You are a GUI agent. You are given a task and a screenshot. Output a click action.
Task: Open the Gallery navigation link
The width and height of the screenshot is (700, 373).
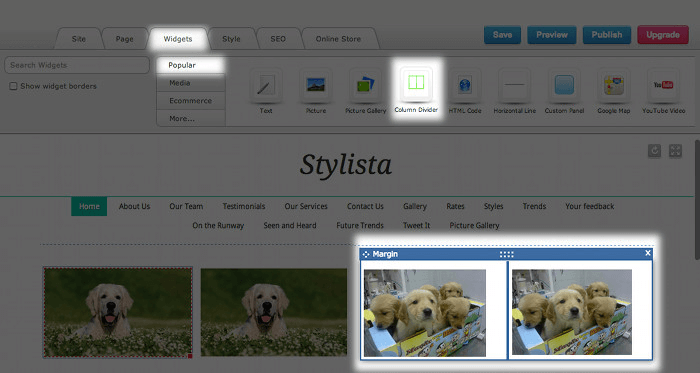(x=415, y=206)
